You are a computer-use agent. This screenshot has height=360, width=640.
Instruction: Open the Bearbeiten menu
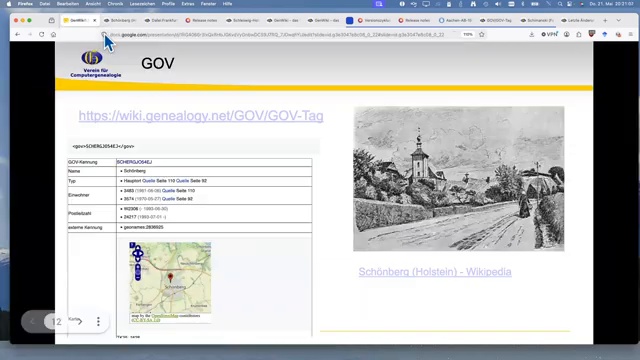(x=68, y=4)
